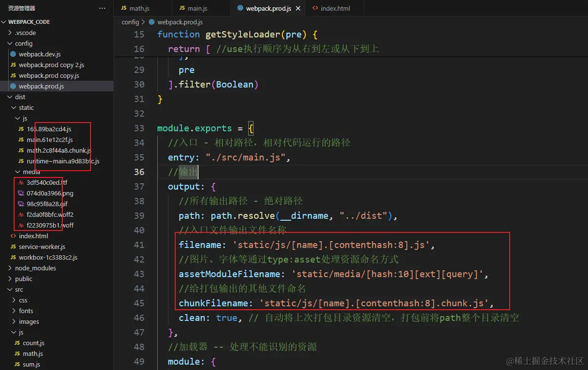This screenshot has height=370, width=588.
Task: Switch to the math.js editor tab
Action: (143, 8)
